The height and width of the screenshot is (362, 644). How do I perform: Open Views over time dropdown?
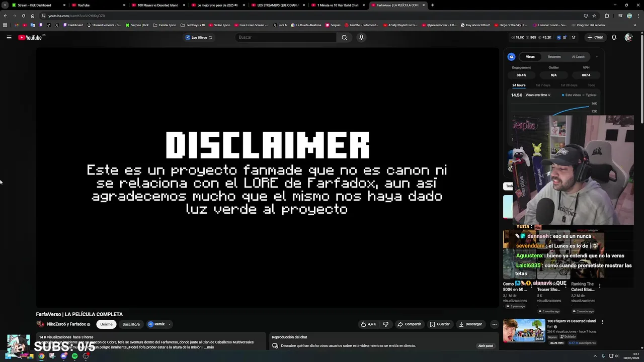(538, 95)
